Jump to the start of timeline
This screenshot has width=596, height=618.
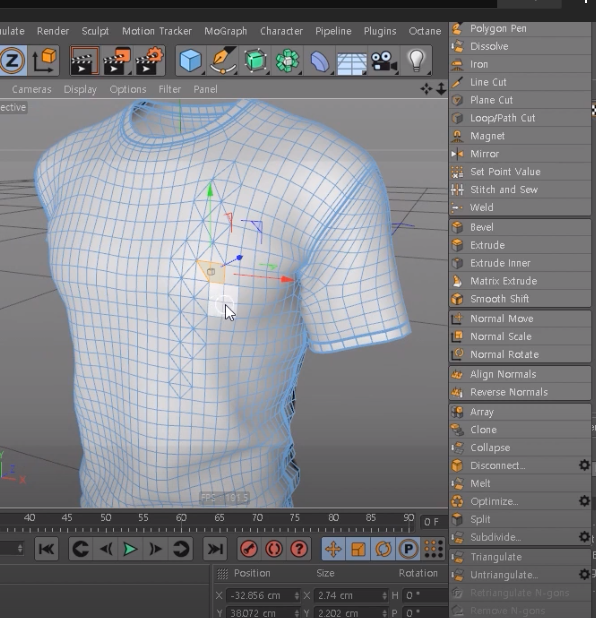(x=47, y=549)
